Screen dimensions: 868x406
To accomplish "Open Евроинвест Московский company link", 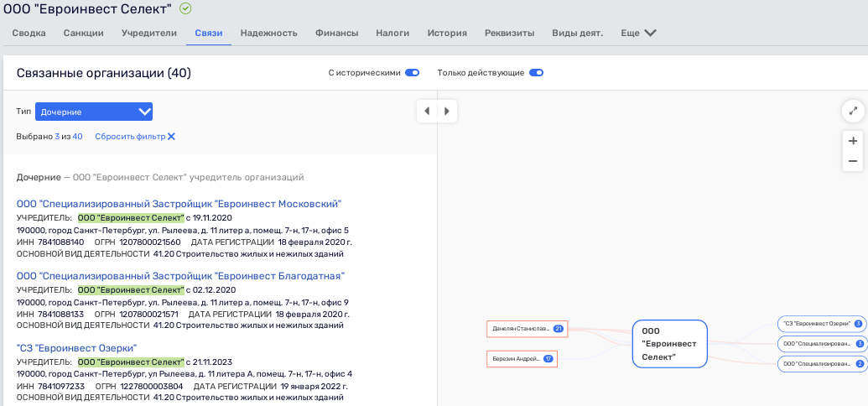I will (x=179, y=204).
